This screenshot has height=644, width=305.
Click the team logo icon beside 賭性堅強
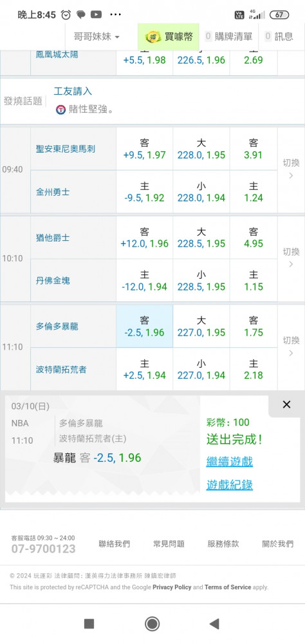coord(60,109)
